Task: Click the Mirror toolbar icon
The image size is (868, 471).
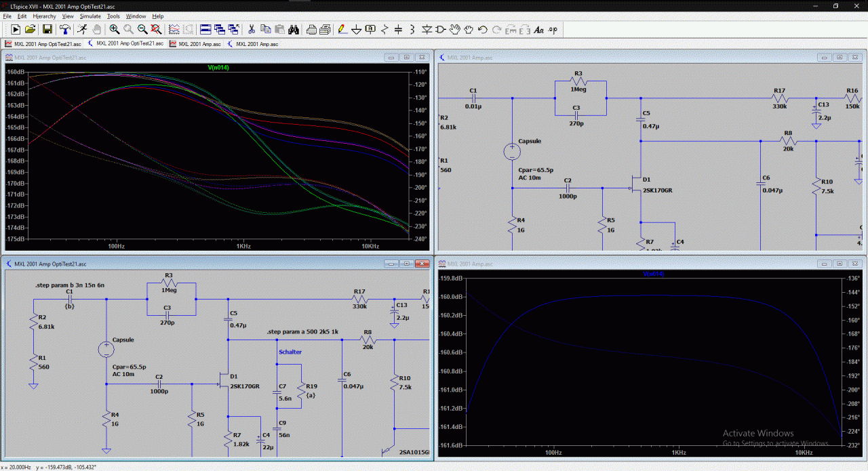Action: [524, 29]
